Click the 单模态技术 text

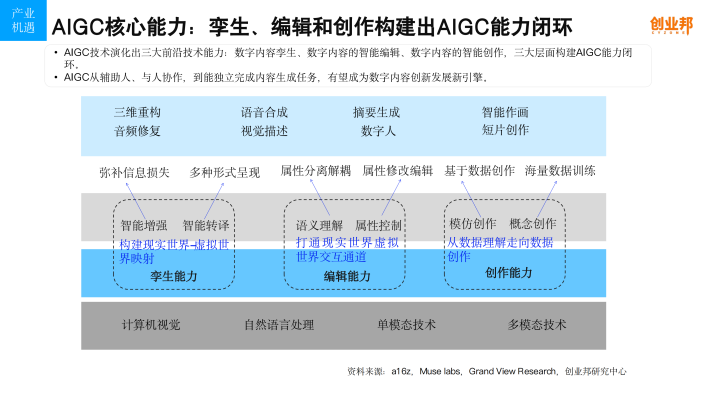(407, 325)
